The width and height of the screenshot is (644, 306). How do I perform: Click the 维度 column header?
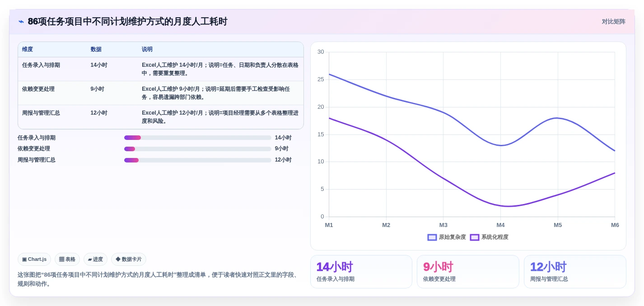tap(28, 49)
